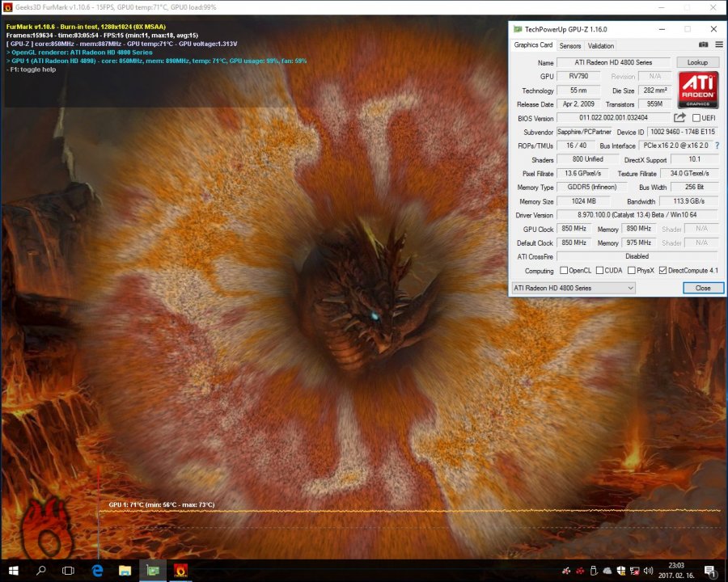The width and height of the screenshot is (728, 582).
Task: Click the Driver Version field
Action: pos(637,215)
